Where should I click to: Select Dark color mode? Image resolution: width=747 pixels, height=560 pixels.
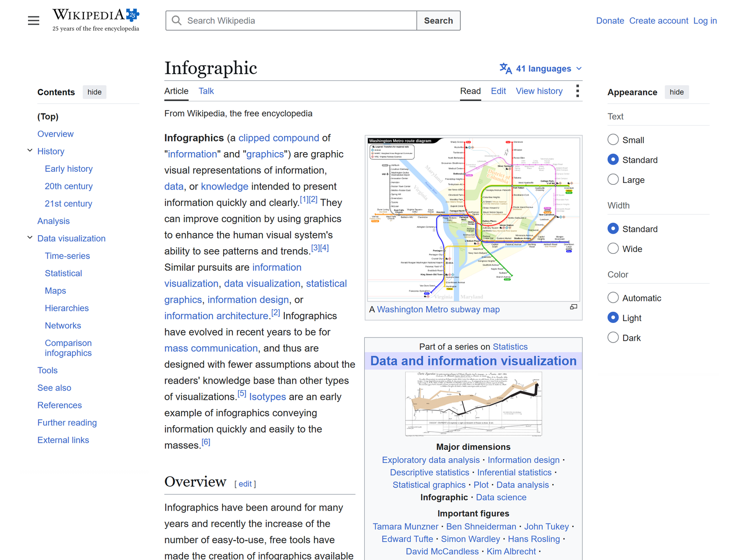[x=613, y=337]
